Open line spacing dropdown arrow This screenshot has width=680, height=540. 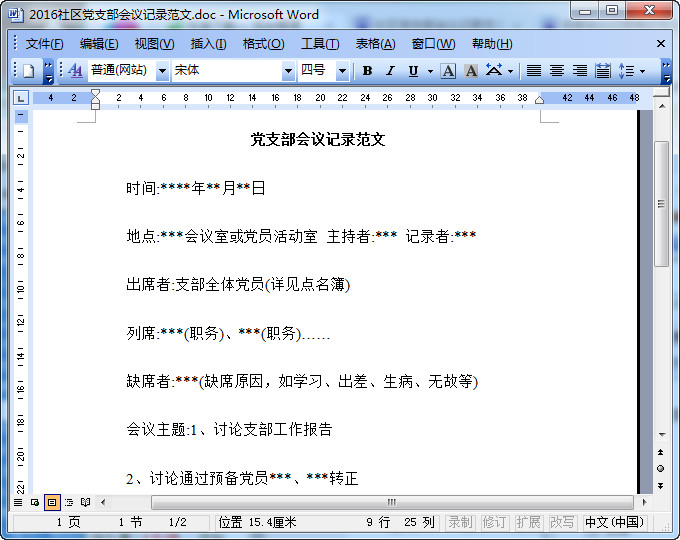coord(643,71)
